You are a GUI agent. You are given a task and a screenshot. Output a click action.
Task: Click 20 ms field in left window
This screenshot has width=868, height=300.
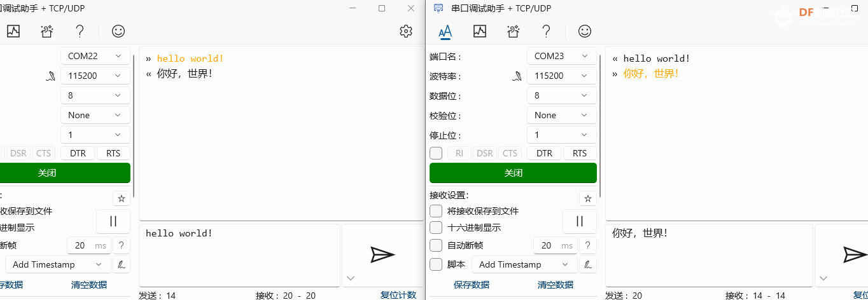(88, 245)
